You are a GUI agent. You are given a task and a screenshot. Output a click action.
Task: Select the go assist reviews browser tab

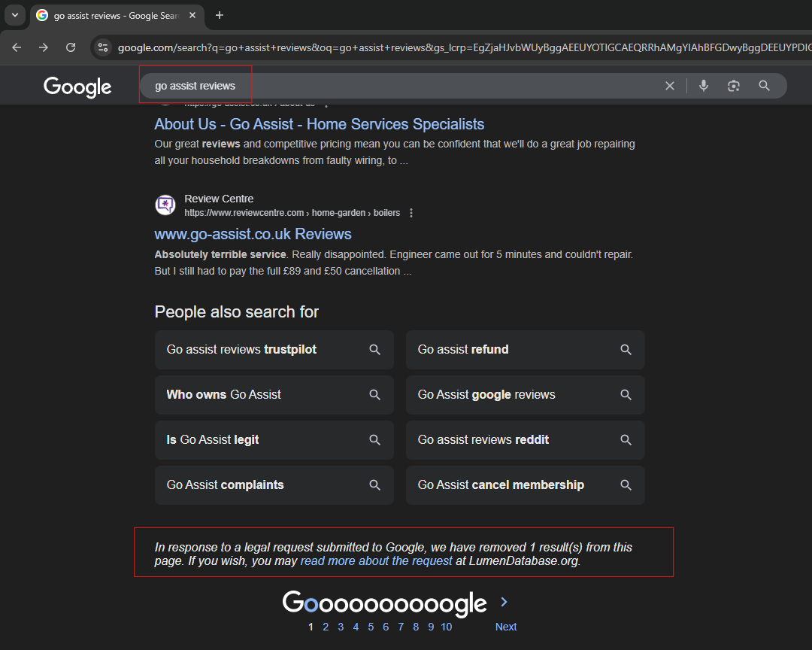[x=113, y=15]
